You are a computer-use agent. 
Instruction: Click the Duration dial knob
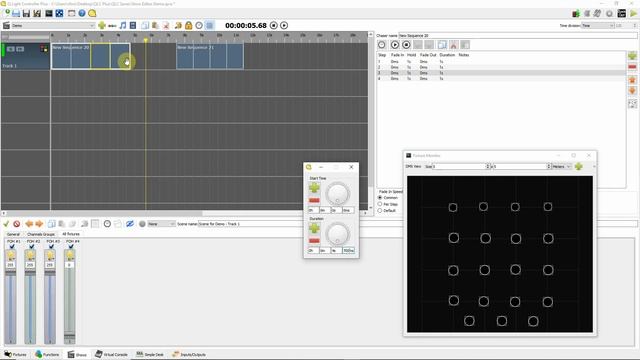[338, 234]
